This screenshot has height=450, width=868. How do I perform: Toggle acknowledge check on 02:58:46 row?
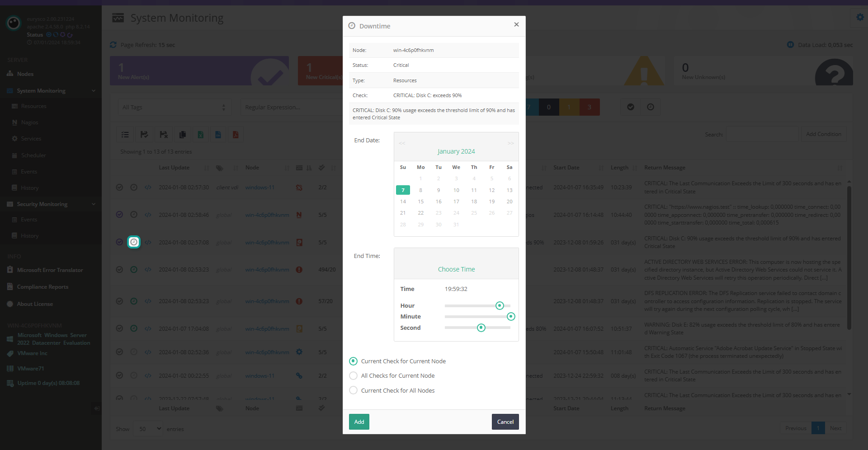(x=119, y=215)
